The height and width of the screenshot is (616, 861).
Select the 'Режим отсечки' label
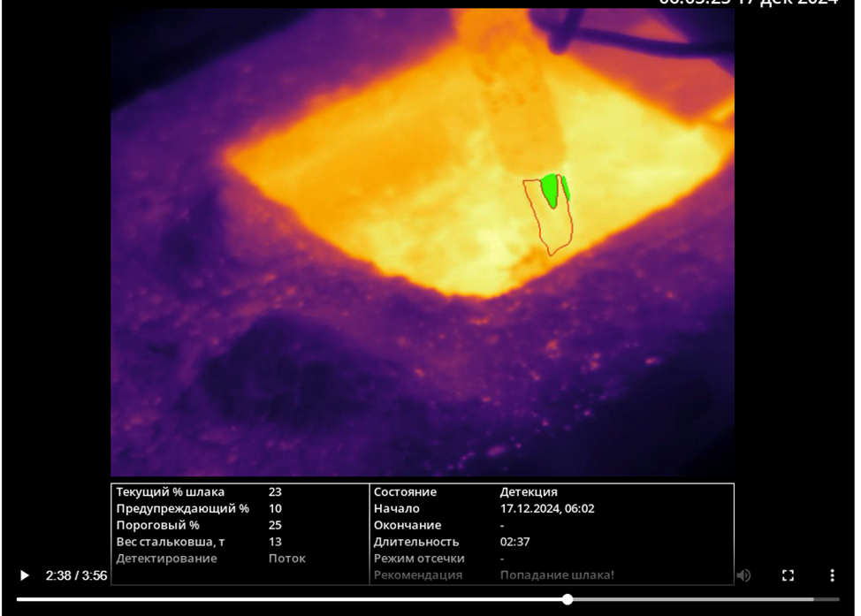[x=419, y=559]
